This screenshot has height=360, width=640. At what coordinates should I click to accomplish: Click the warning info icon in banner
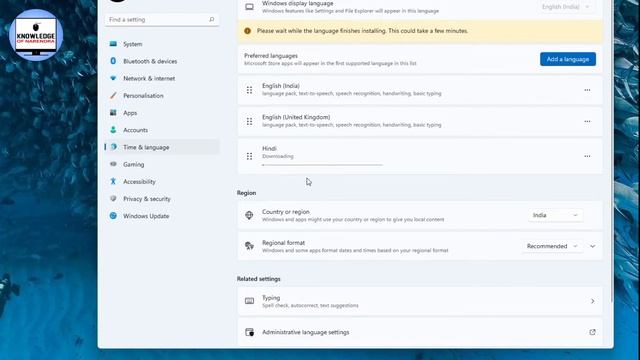(247, 31)
